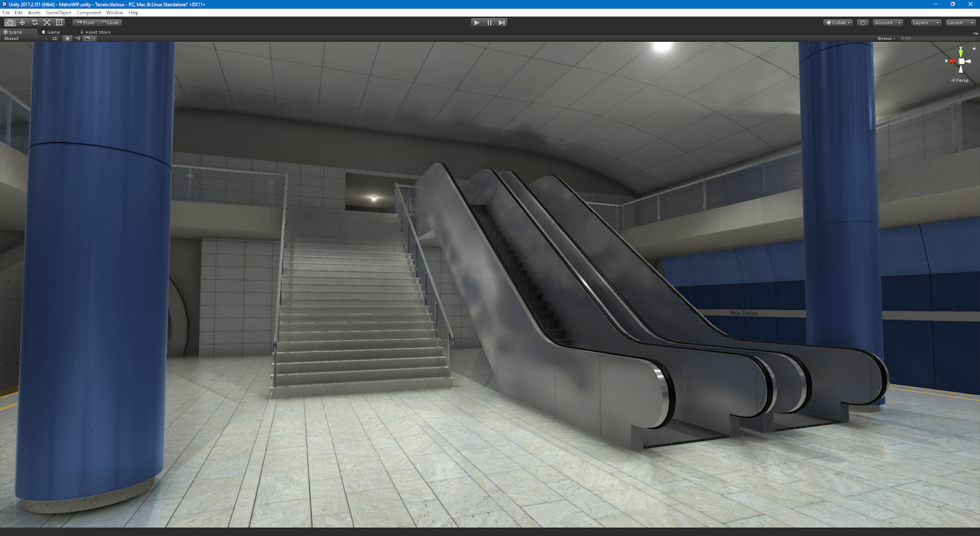Click the white bottom gizmo cone
980x536 pixels.
click(961, 69)
